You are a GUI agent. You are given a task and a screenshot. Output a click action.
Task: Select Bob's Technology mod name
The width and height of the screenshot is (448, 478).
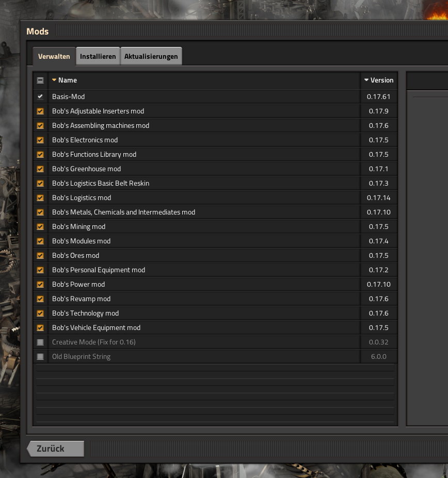pos(86,314)
